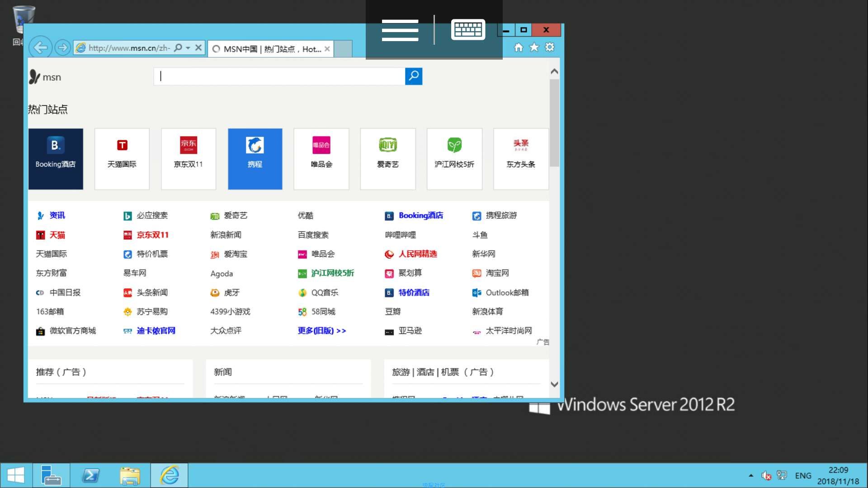
Task: Open the 头条新闻 link
Action: pos(152,293)
